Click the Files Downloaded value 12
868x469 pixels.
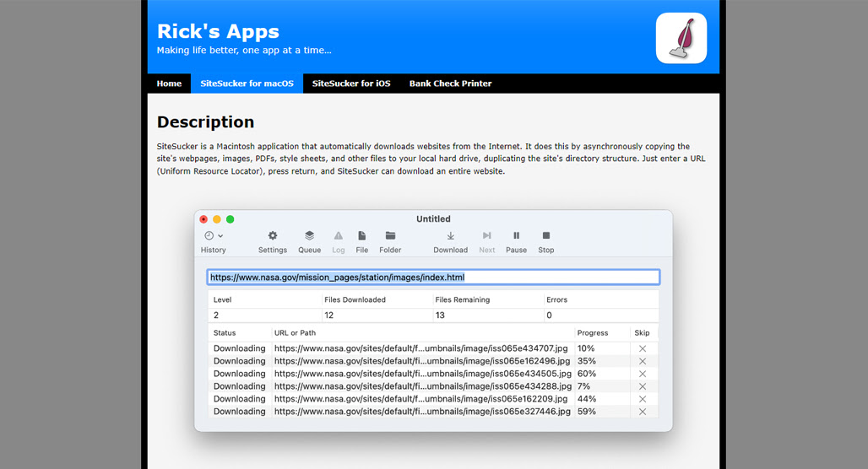[328, 315]
